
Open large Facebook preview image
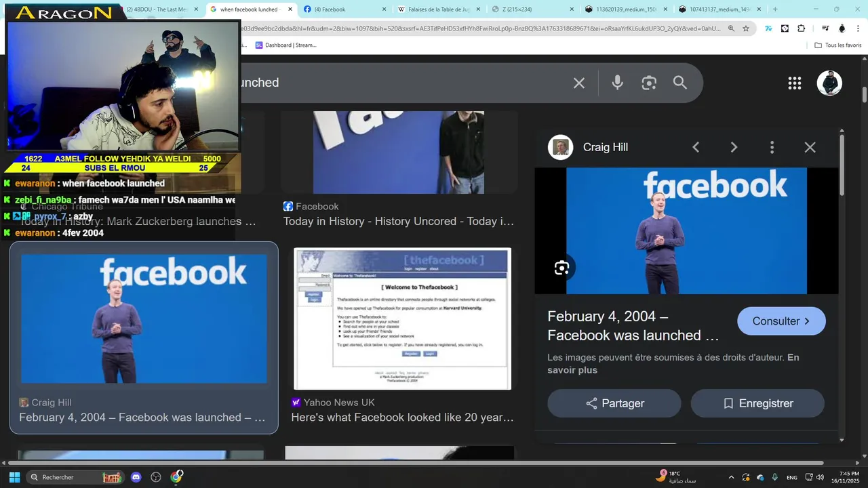pos(686,231)
